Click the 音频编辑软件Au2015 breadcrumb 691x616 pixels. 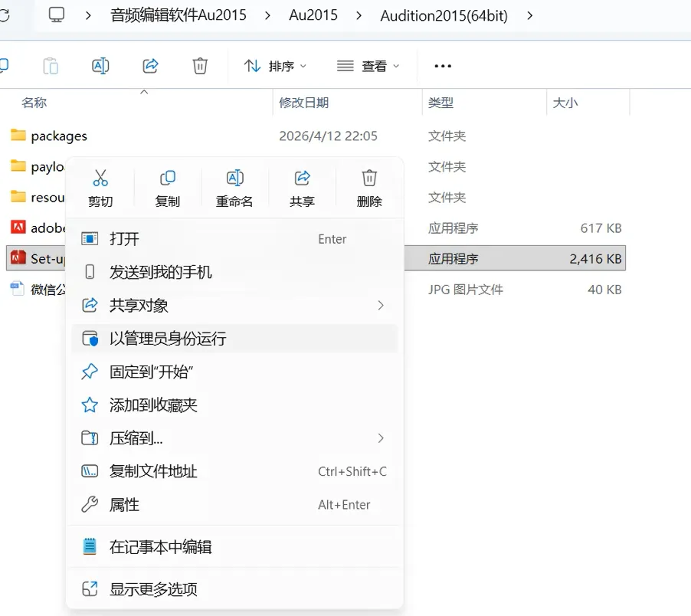pyautogui.click(x=178, y=15)
